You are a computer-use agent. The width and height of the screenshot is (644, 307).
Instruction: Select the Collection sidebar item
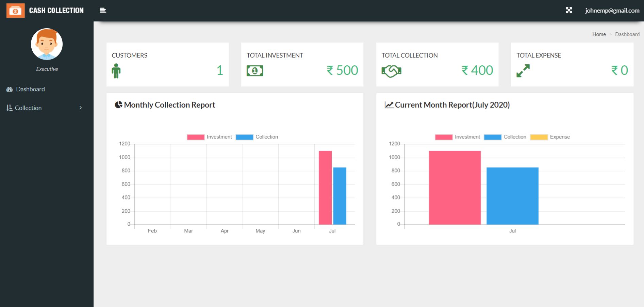pos(28,108)
